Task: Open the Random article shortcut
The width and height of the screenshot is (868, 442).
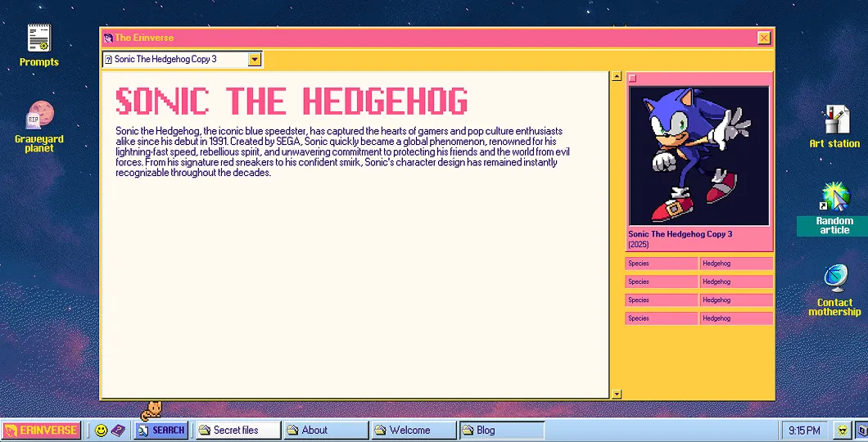Action: 834,209
